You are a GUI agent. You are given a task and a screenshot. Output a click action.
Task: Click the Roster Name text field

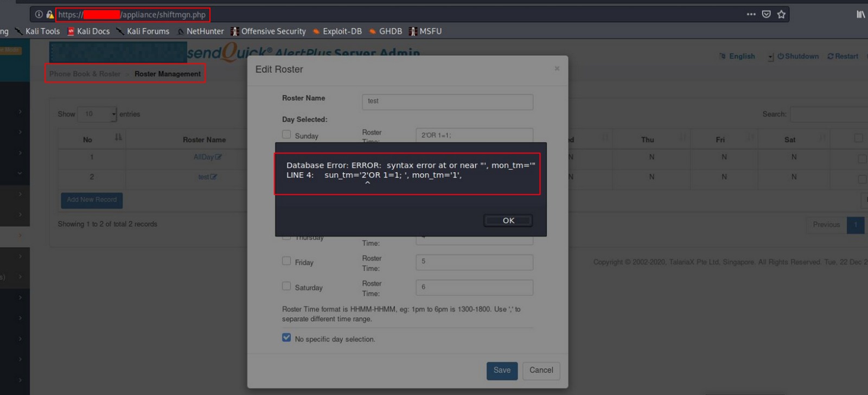(x=447, y=101)
